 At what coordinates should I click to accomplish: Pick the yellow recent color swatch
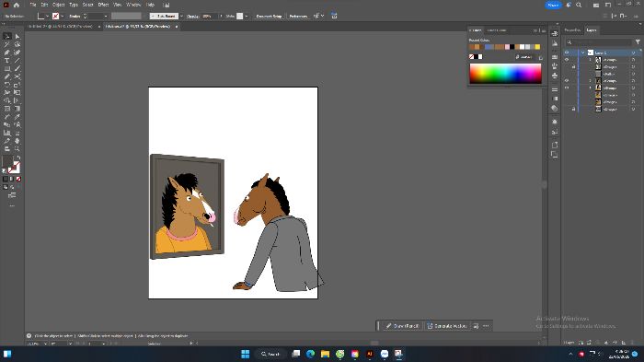pyautogui.click(x=537, y=47)
